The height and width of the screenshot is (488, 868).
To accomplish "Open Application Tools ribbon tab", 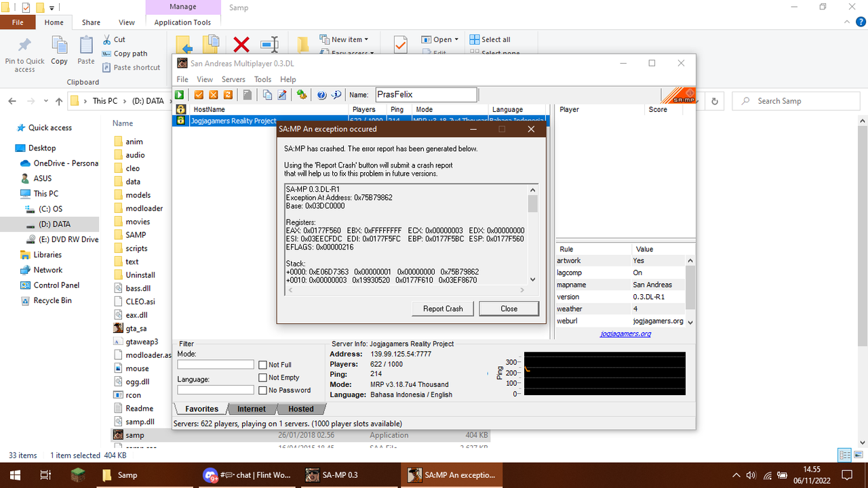I will pos(182,22).
